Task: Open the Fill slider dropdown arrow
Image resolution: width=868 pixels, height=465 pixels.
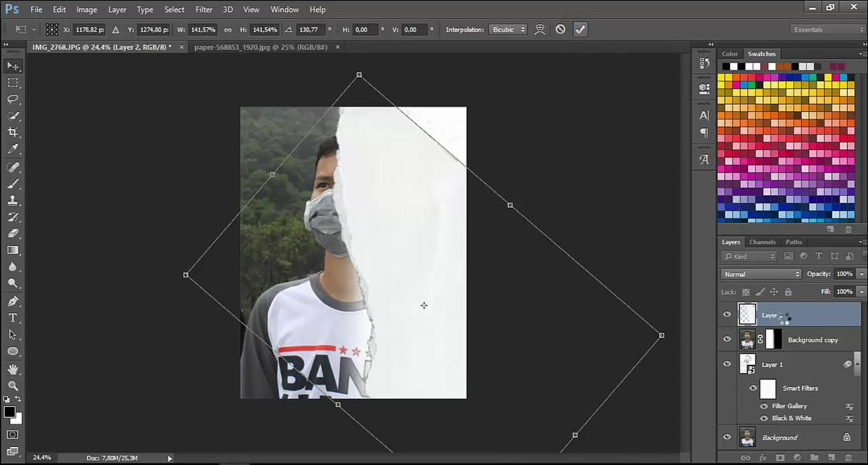Action: (x=862, y=292)
